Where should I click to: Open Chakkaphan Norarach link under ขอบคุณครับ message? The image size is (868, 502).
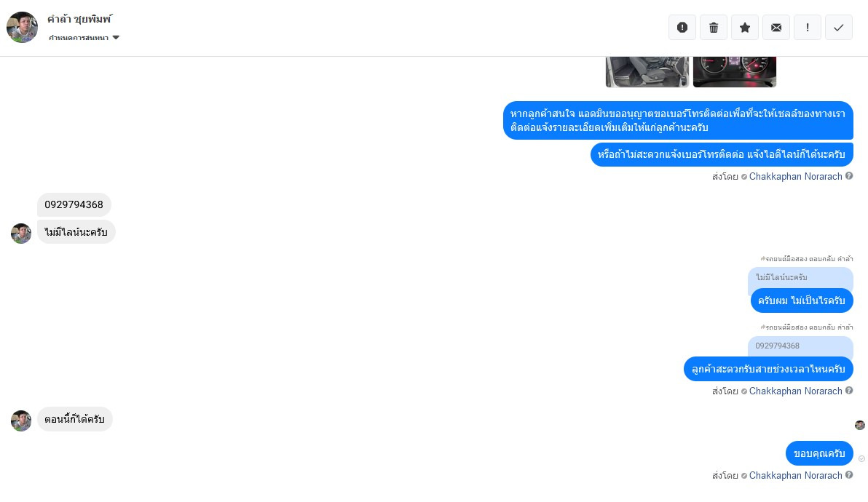click(x=795, y=476)
